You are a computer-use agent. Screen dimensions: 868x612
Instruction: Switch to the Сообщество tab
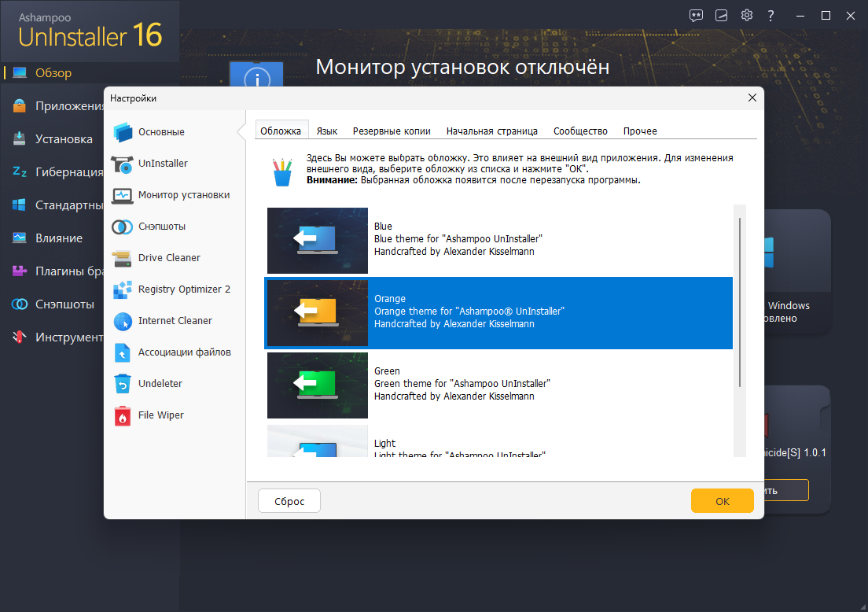point(581,131)
